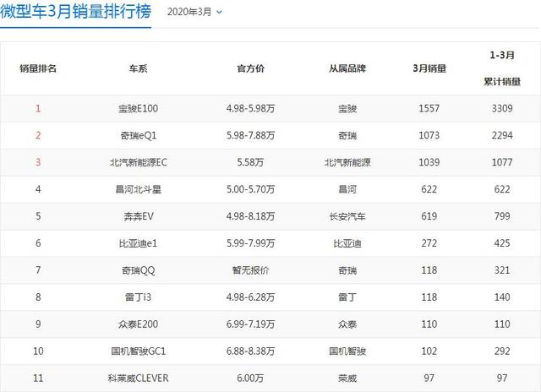The image size is (541, 392).
Task: Open the 北汽新能源EC car series link
Action: pyautogui.click(x=138, y=162)
